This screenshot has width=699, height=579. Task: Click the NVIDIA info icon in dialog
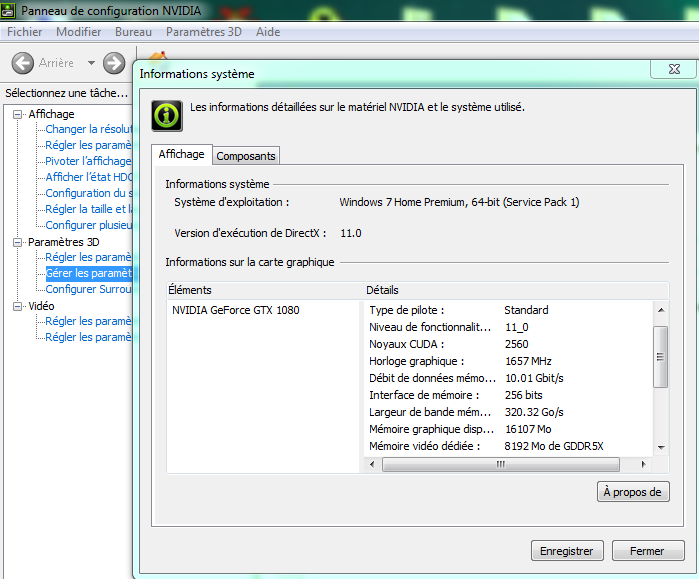coord(167,115)
